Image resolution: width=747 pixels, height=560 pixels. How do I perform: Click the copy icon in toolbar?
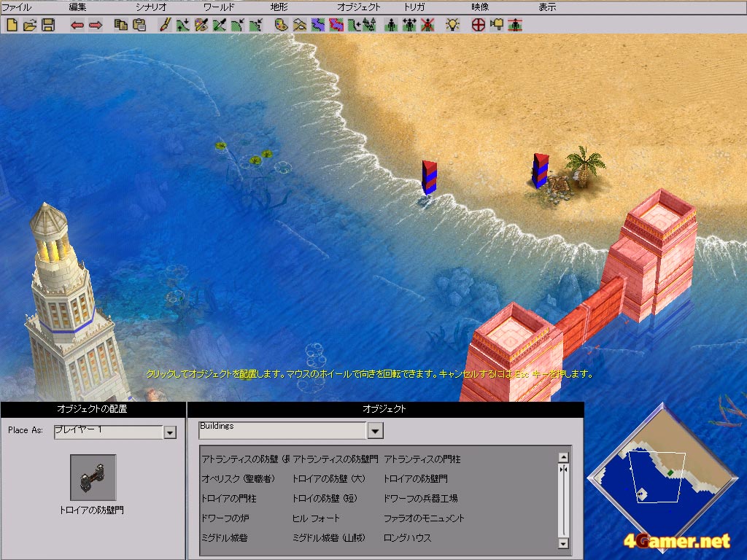(121, 25)
